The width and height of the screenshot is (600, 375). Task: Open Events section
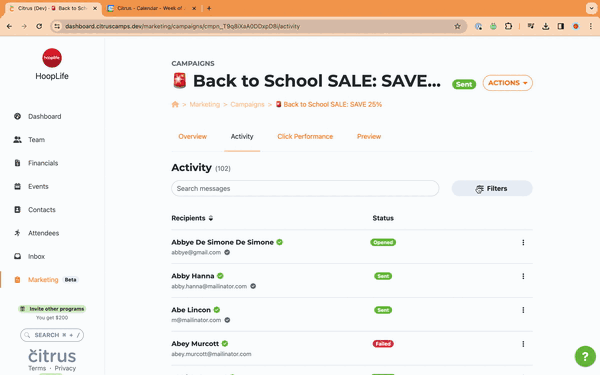pos(38,186)
